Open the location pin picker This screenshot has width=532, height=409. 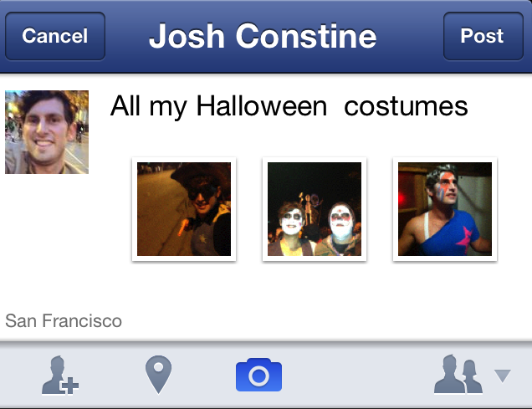pos(158,376)
